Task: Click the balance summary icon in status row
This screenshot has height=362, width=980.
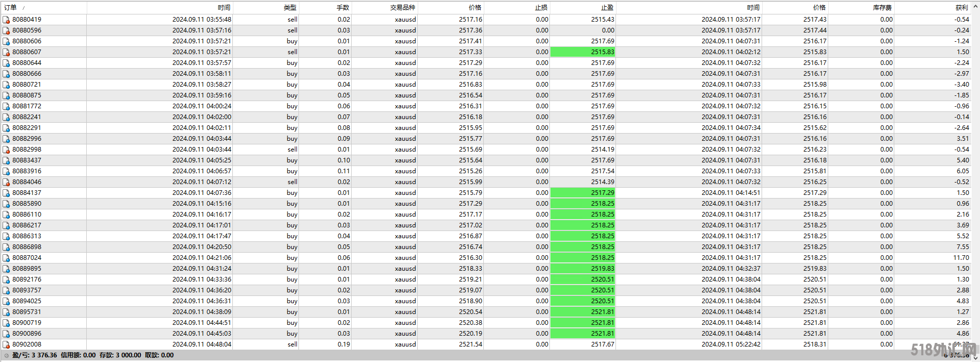Action: [6, 355]
